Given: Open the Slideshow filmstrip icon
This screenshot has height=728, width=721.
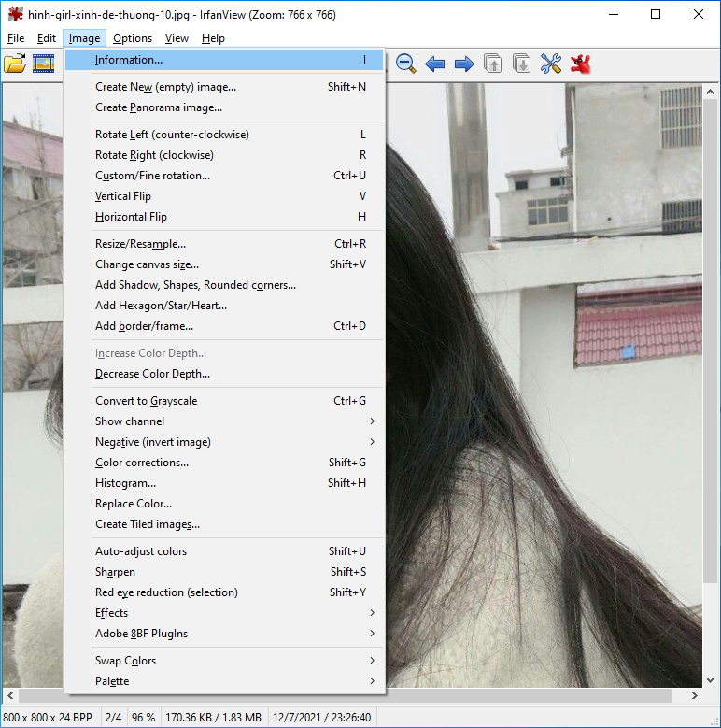Looking at the screenshot, I should click(x=43, y=64).
